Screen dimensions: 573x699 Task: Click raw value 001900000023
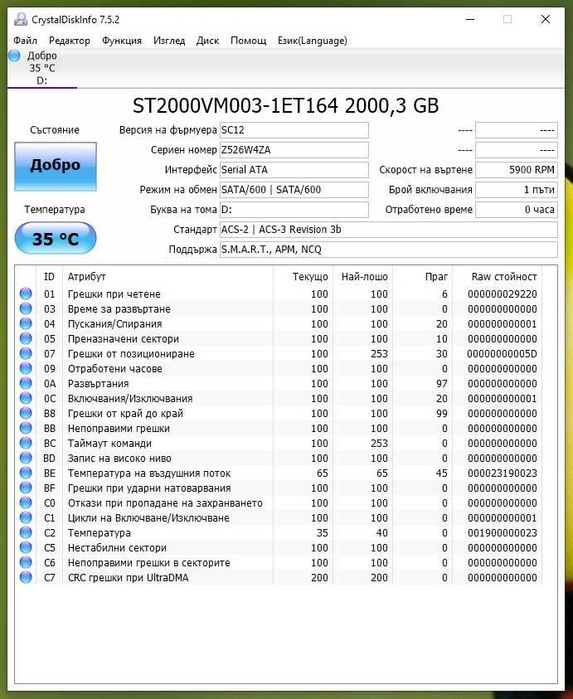click(502, 533)
